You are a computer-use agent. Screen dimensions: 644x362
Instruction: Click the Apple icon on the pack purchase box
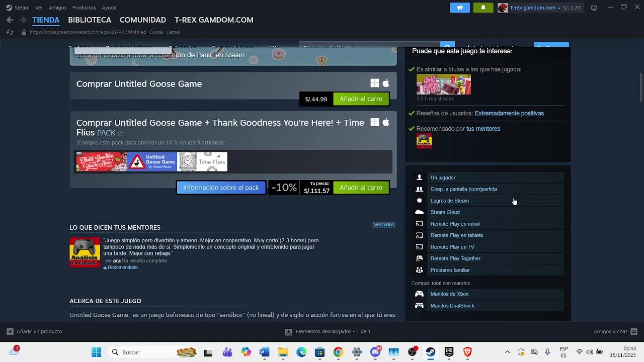[386, 122]
